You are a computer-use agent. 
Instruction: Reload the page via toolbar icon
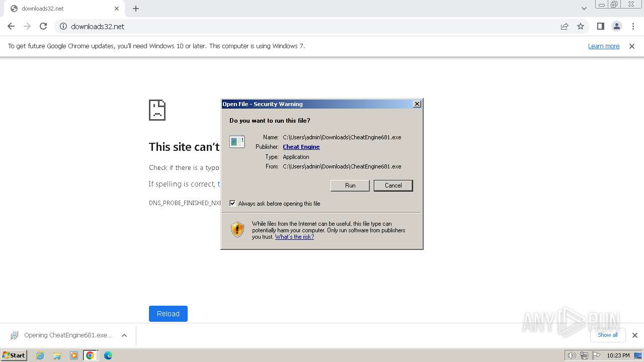point(43,26)
